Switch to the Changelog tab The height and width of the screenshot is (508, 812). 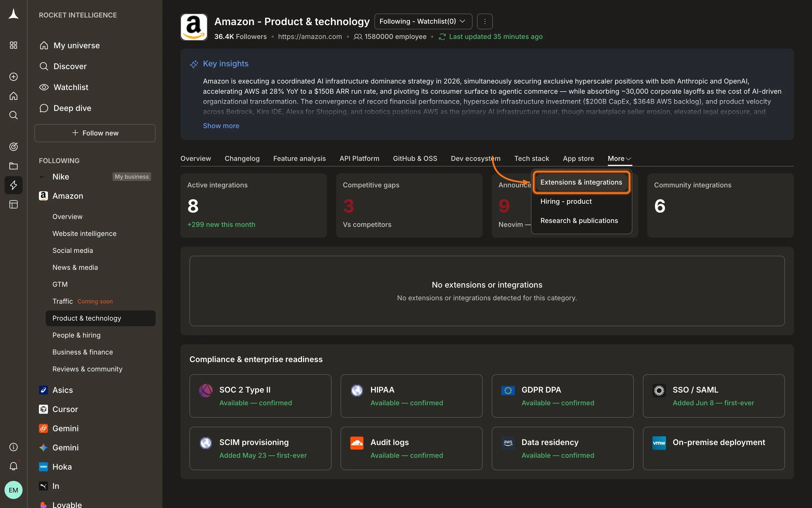click(x=242, y=159)
